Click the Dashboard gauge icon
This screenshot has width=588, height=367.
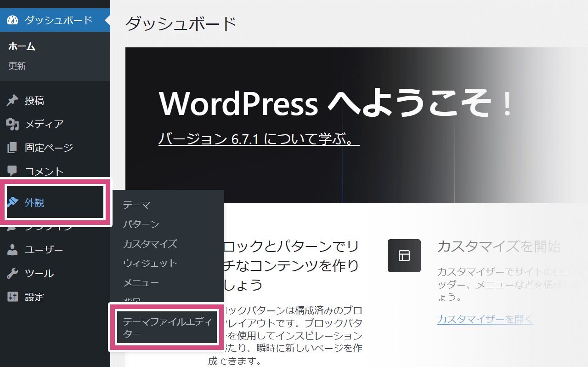[12, 20]
